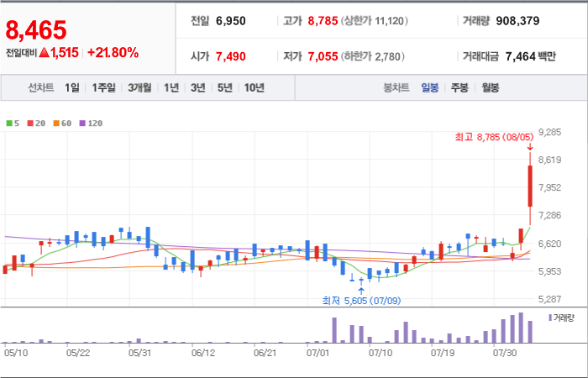This screenshot has height=378, width=588.
Task: Click the 시가 value 7,490
Action: pos(231,56)
